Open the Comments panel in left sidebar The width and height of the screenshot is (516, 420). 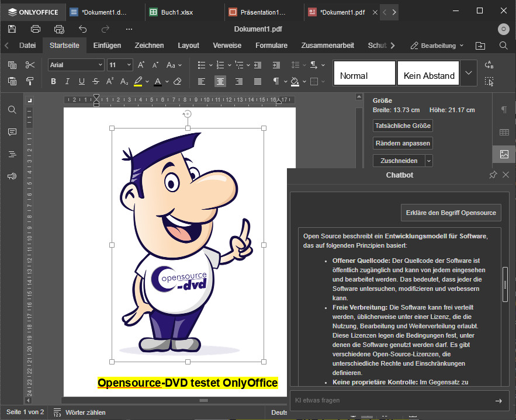(12, 132)
